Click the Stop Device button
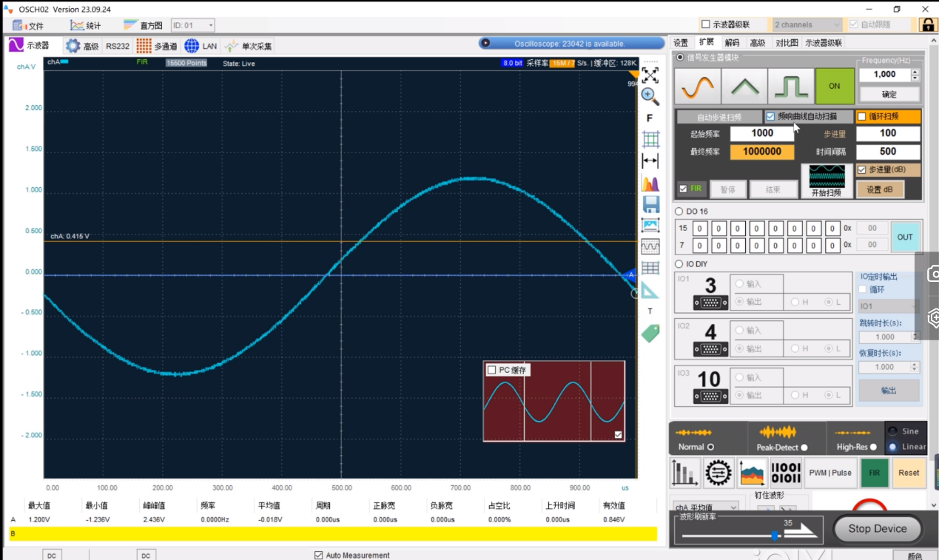Viewport: 939px width, 560px height. (x=878, y=529)
